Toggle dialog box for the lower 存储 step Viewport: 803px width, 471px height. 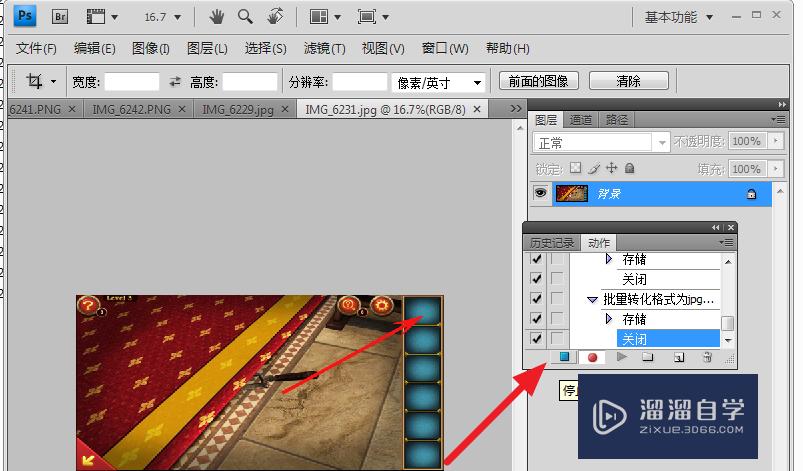(557, 318)
